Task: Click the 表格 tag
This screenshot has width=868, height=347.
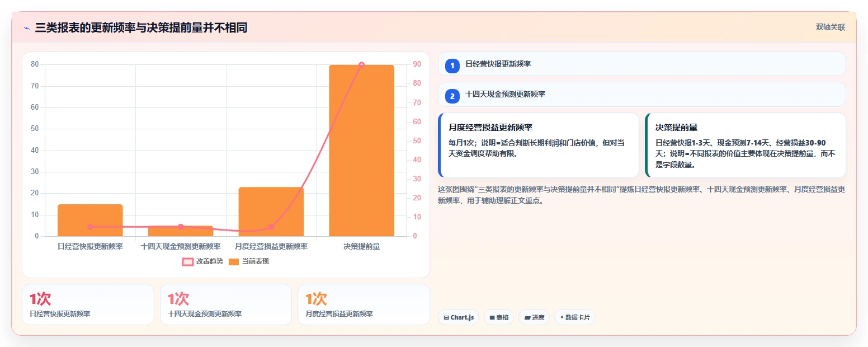Action: point(499,317)
